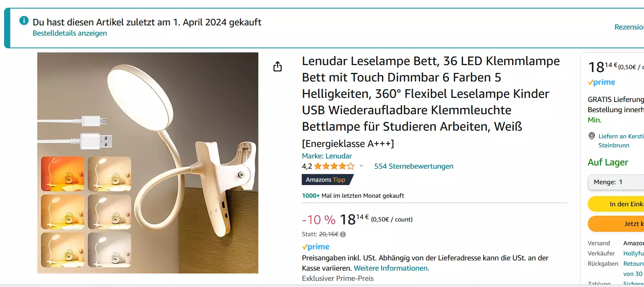Click the location pin icon by Liefern an
Viewport: 644px width, 287px height.
coord(592,136)
